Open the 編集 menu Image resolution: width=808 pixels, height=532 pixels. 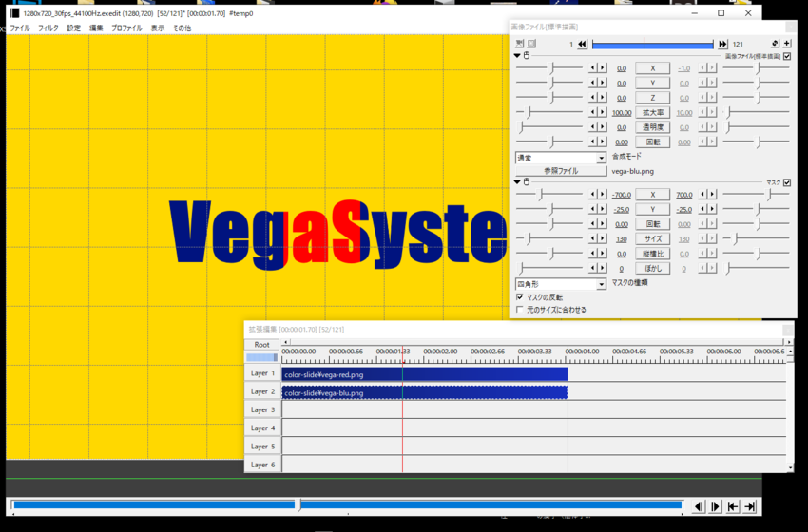pyautogui.click(x=96, y=28)
